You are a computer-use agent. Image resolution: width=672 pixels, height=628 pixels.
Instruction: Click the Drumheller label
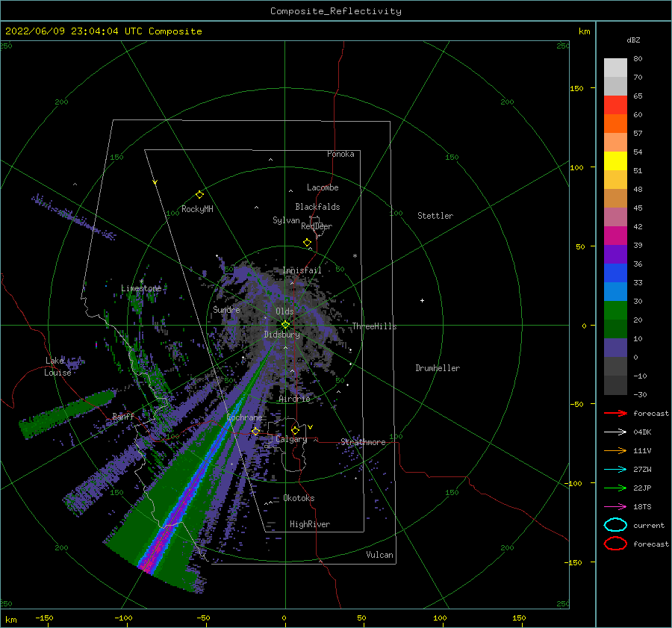[x=438, y=368]
